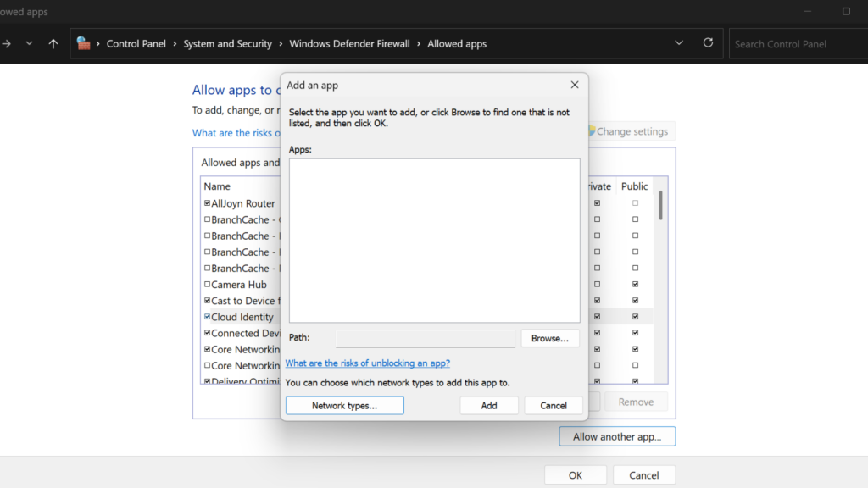Uncheck the AllJoyn Router checkbox
This screenshot has height=488, width=868.
pyautogui.click(x=207, y=203)
